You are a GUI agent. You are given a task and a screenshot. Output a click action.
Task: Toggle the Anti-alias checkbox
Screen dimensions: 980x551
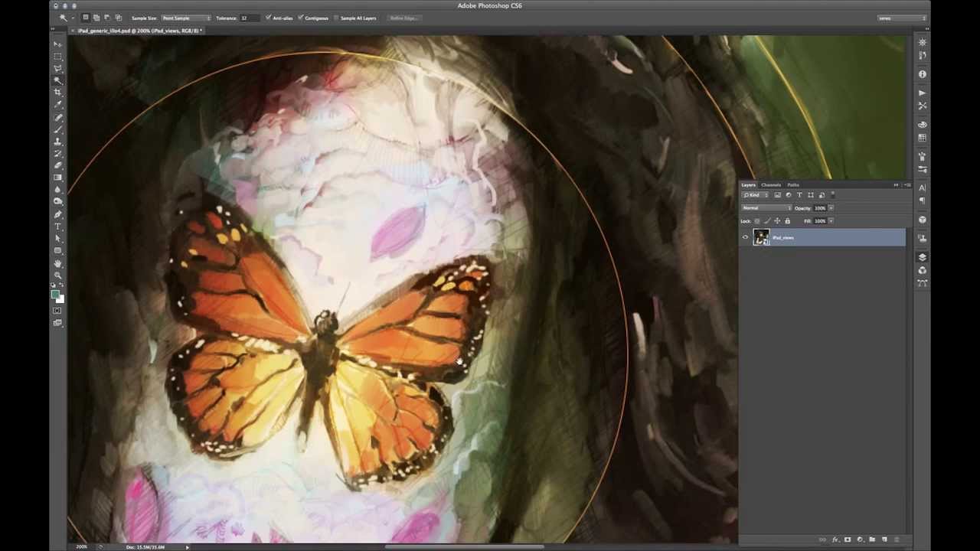click(x=269, y=18)
